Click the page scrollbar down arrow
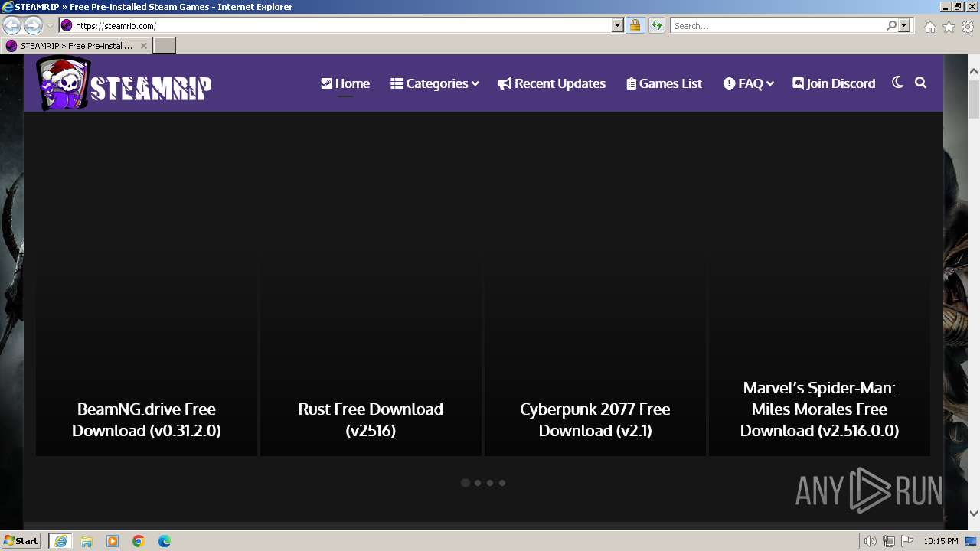Image resolution: width=980 pixels, height=551 pixels. 974,514
